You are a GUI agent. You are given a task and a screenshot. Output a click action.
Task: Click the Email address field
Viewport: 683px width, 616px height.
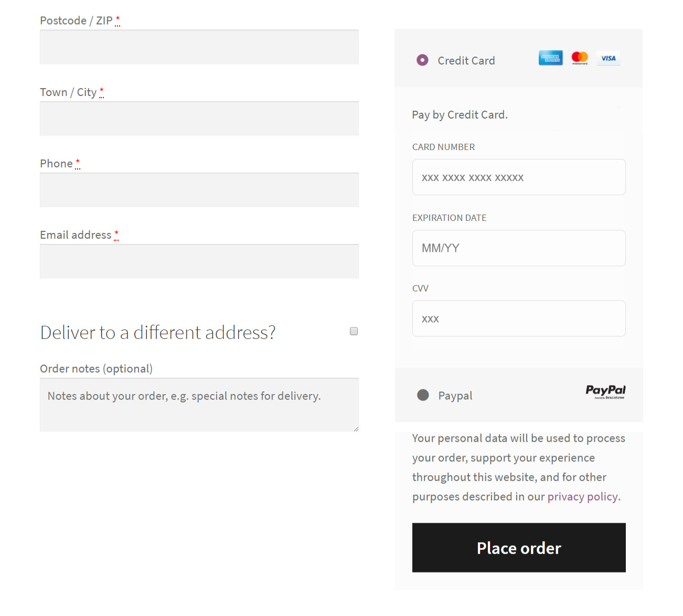pyautogui.click(x=199, y=261)
